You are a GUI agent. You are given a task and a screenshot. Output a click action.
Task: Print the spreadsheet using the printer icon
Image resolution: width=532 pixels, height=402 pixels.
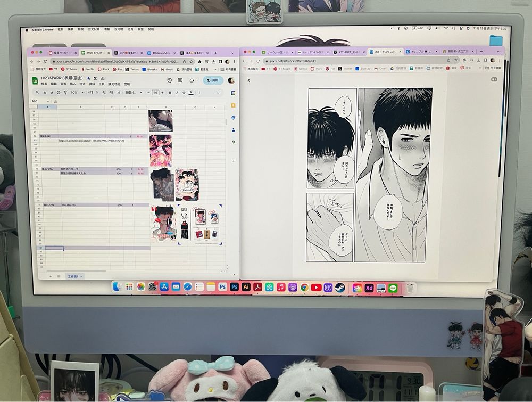59,92
